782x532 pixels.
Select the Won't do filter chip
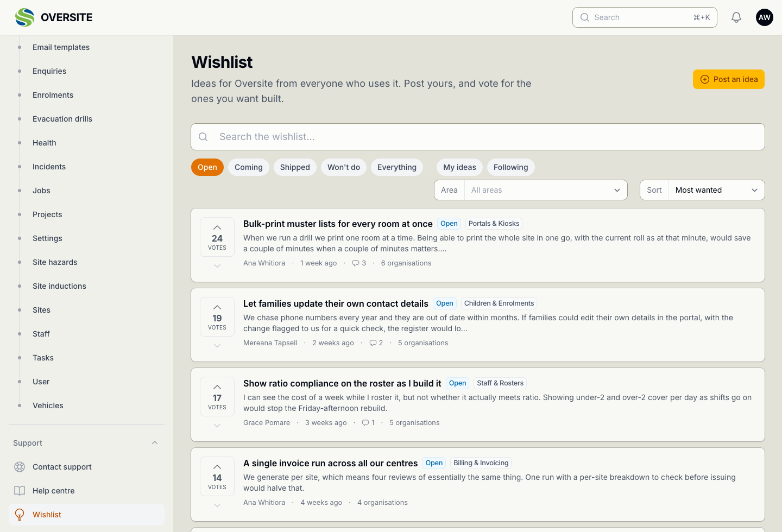pyautogui.click(x=344, y=167)
